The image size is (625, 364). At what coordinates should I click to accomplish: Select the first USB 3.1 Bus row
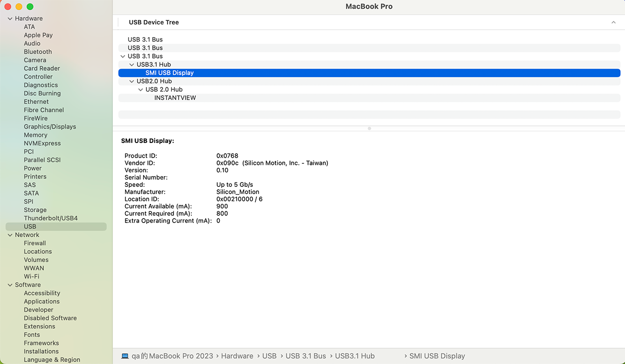[145, 40]
